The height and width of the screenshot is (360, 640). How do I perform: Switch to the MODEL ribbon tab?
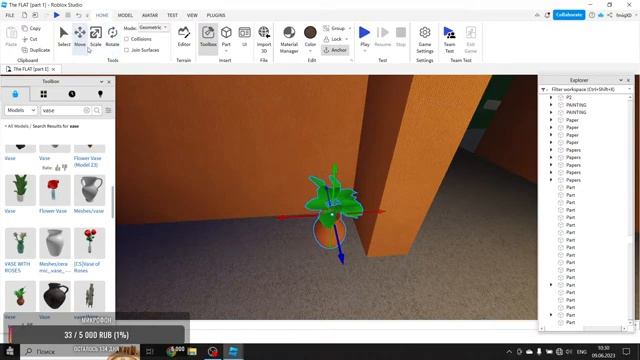[125, 15]
